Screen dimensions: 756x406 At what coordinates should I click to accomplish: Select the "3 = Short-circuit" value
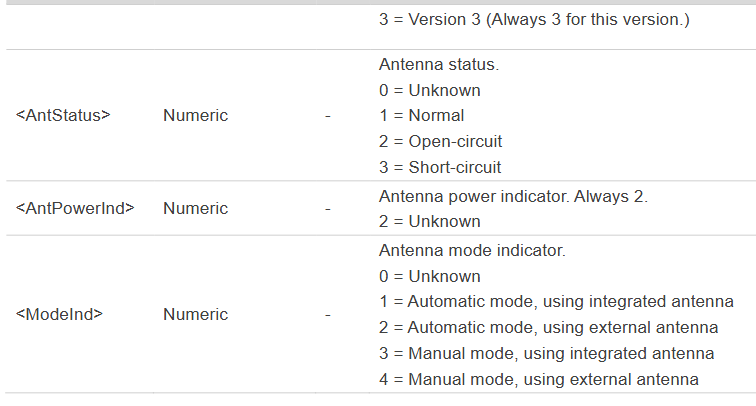[x=440, y=167]
